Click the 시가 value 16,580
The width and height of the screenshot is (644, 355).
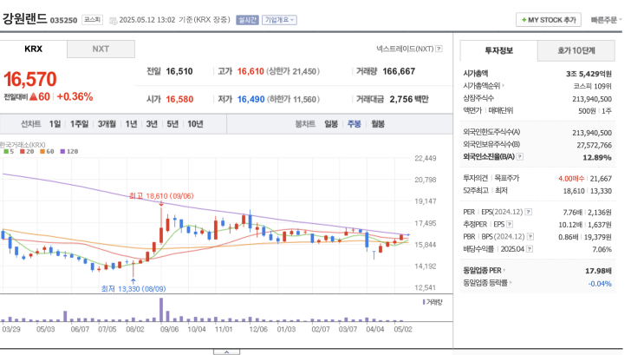click(179, 99)
